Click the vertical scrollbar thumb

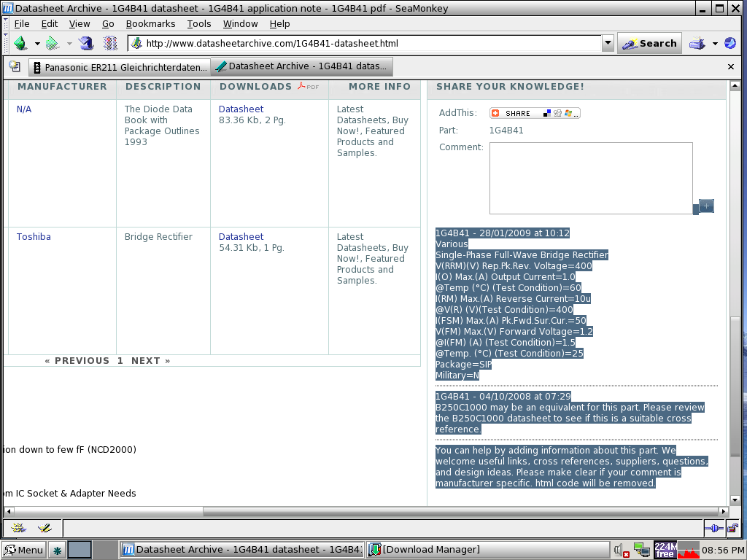pos(735,388)
